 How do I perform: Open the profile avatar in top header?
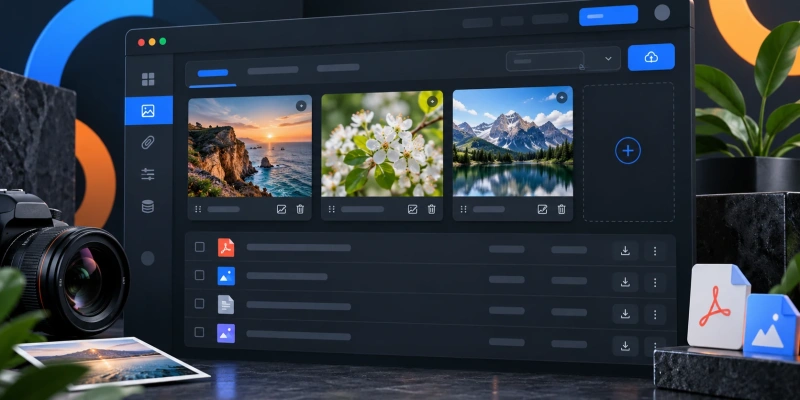click(x=662, y=13)
